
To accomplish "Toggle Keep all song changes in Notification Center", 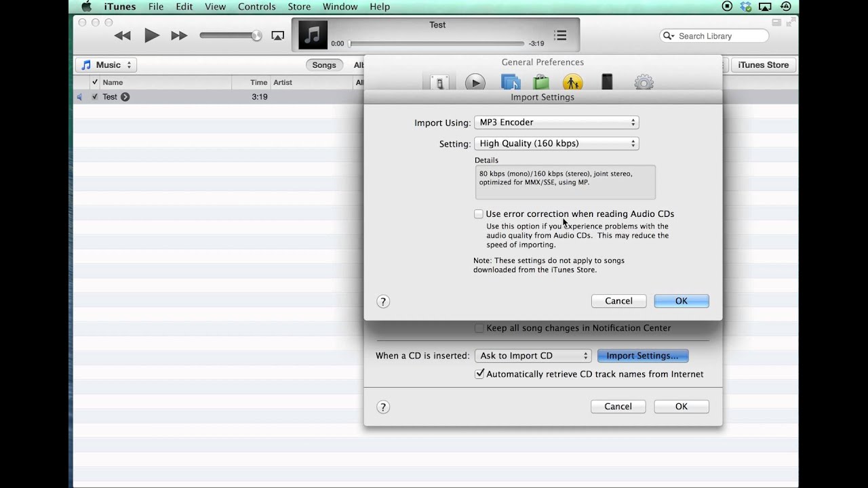I will [x=479, y=328].
